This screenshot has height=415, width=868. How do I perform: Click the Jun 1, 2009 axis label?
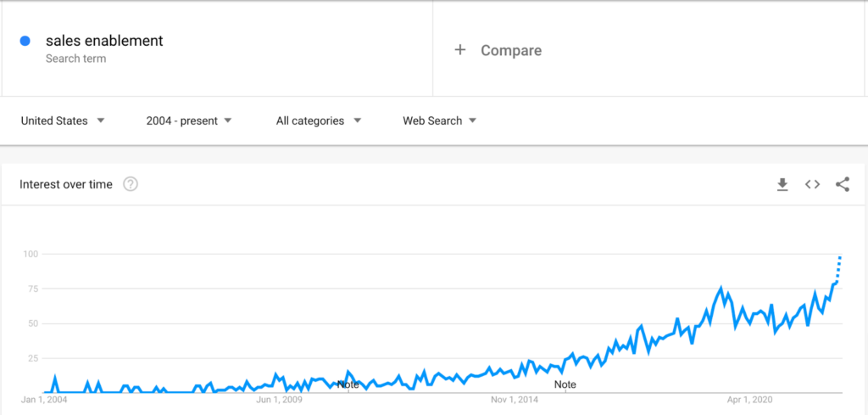pos(279,400)
